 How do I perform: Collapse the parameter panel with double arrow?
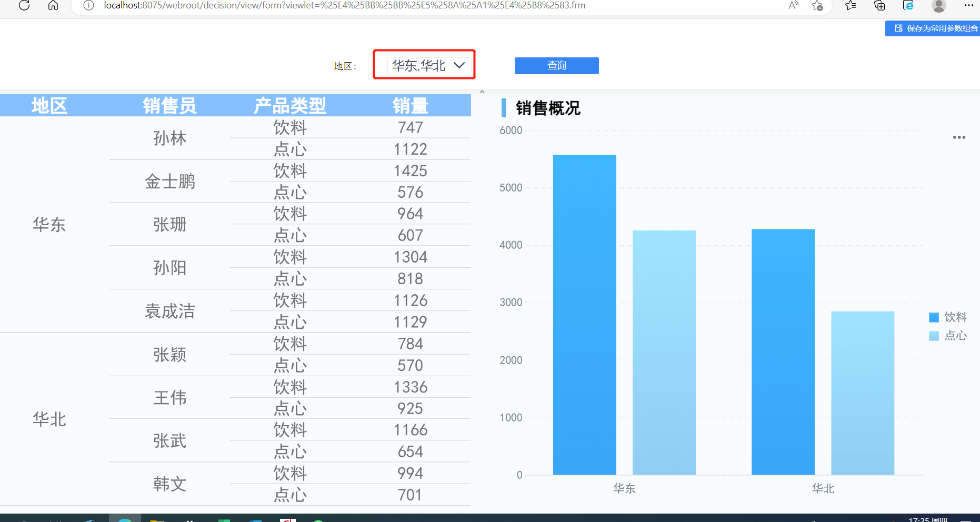[482, 92]
